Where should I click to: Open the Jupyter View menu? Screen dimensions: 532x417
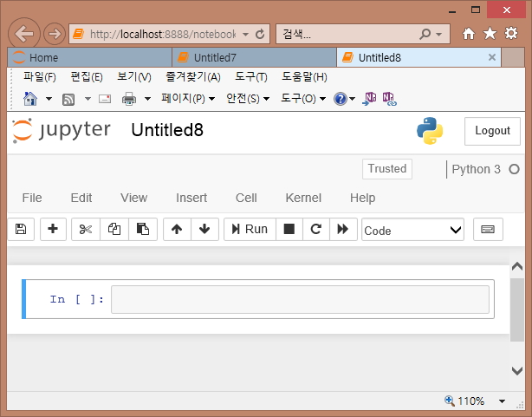pos(133,198)
